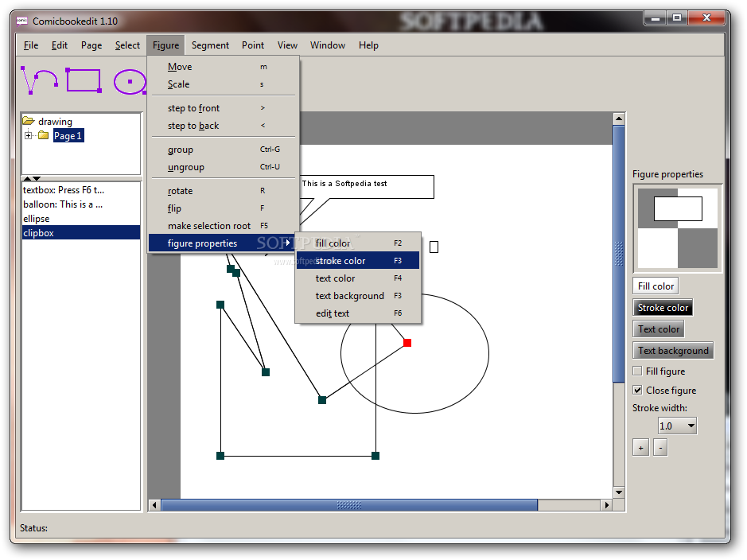Screen dimensions: 747x560
Task: Open the Help menu
Action: pos(368,45)
